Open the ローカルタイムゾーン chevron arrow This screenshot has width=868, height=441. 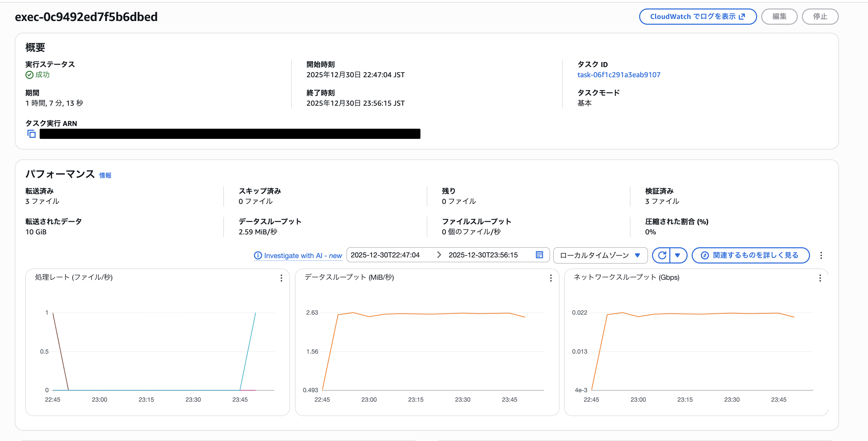point(637,255)
